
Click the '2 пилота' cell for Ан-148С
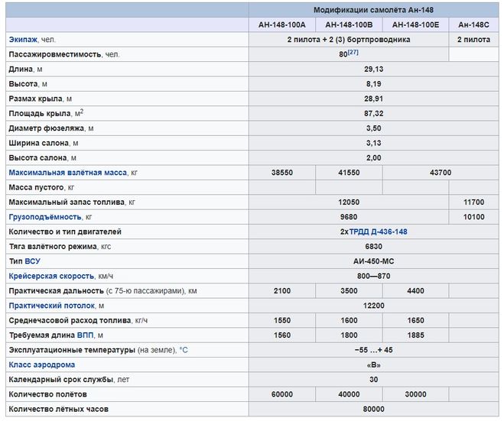(473, 40)
